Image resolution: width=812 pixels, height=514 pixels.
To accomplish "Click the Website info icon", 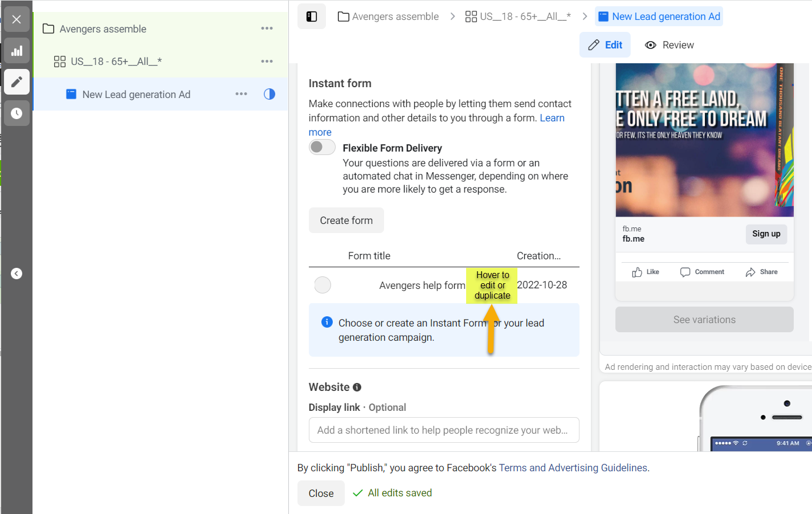I will click(357, 387).
